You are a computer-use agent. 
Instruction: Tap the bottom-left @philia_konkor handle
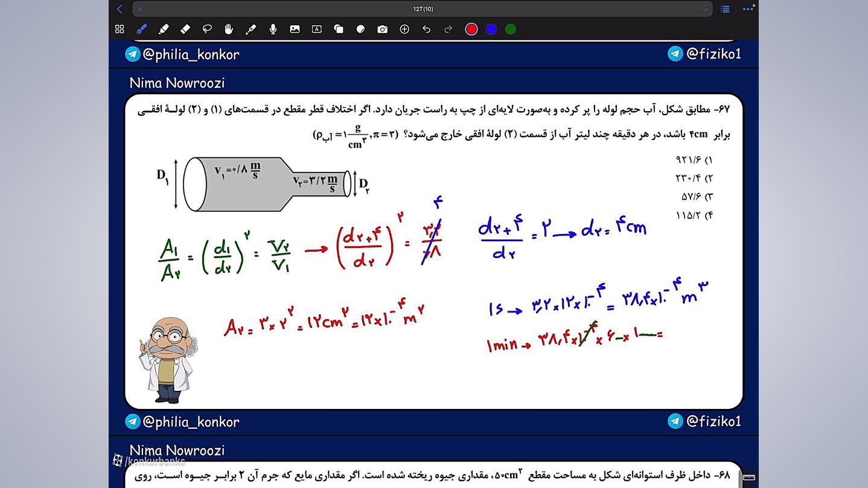coord(191,422)
